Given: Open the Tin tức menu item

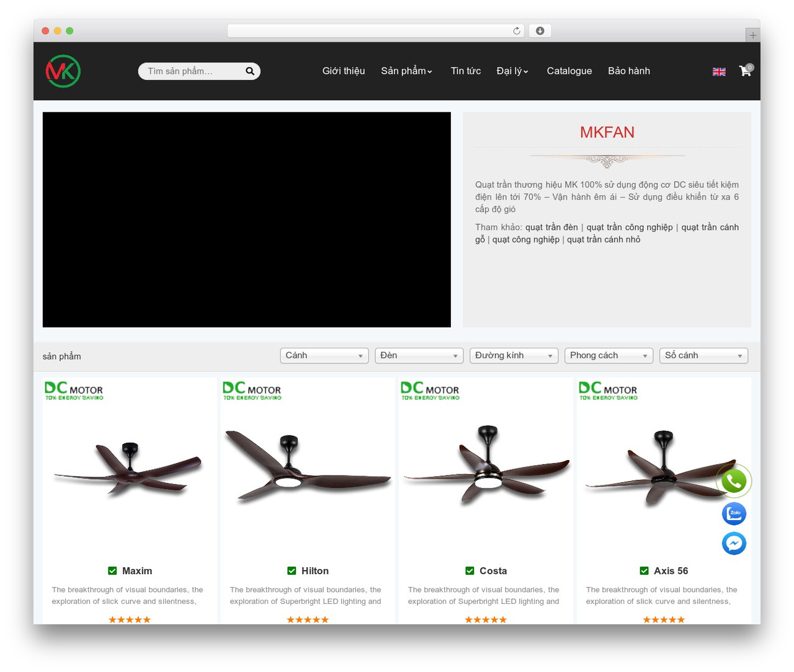Looking at the screenshot, I should (x=466, y=71).
